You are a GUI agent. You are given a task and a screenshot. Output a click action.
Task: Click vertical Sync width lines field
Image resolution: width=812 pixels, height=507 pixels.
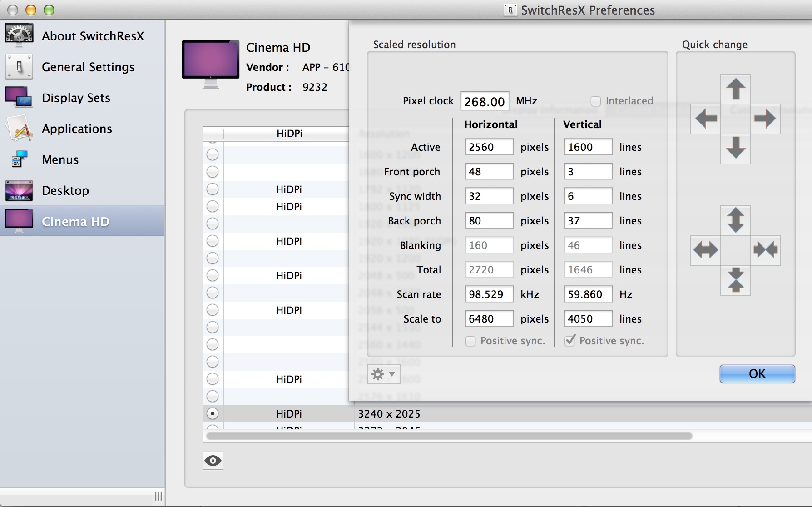588,196
